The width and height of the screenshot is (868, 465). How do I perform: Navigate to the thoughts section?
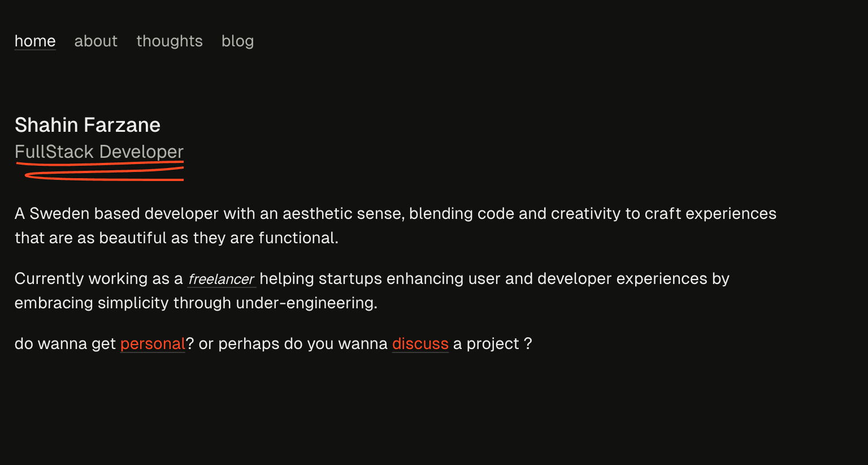point(170,41)
